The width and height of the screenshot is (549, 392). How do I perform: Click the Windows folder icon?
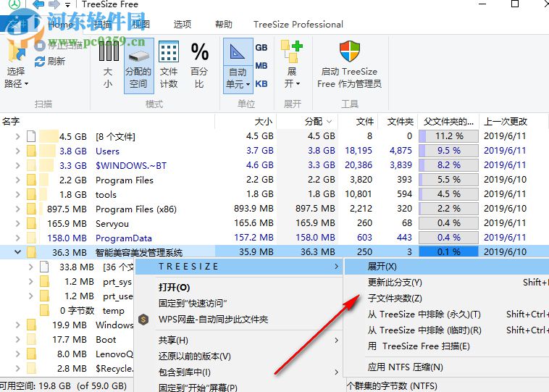point(32,325)
